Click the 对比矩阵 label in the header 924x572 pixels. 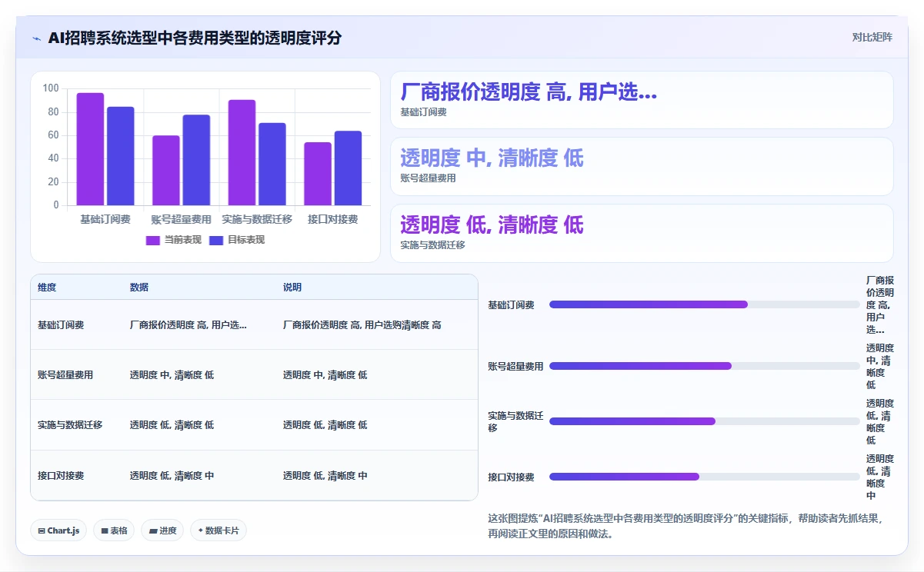coord(872,38)
